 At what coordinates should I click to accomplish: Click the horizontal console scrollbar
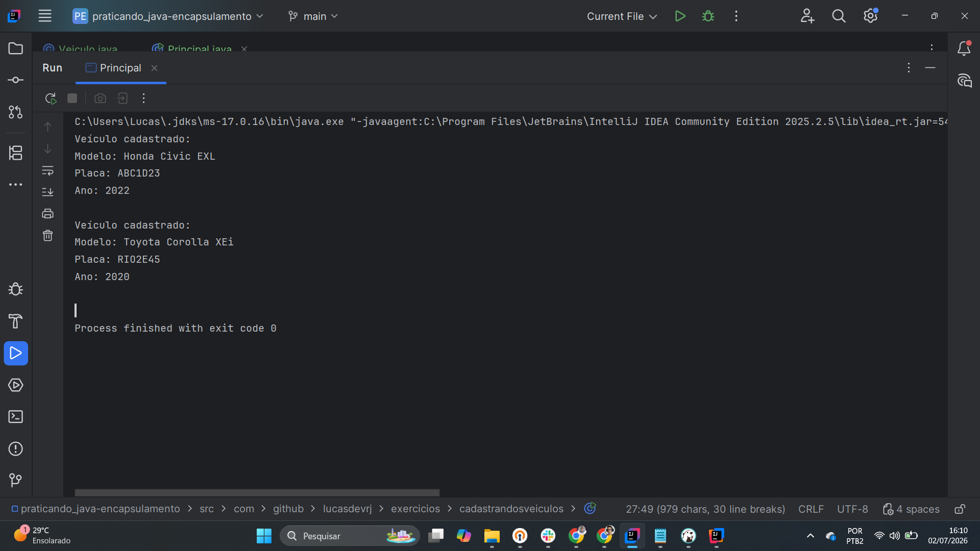(257, 493)
